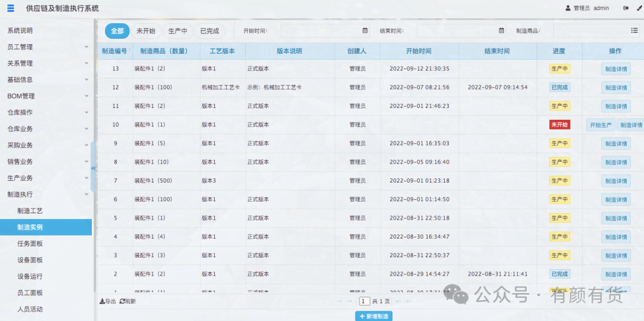
Task: Click the 刷新 refresh icon
Action: tap(122, 301)
